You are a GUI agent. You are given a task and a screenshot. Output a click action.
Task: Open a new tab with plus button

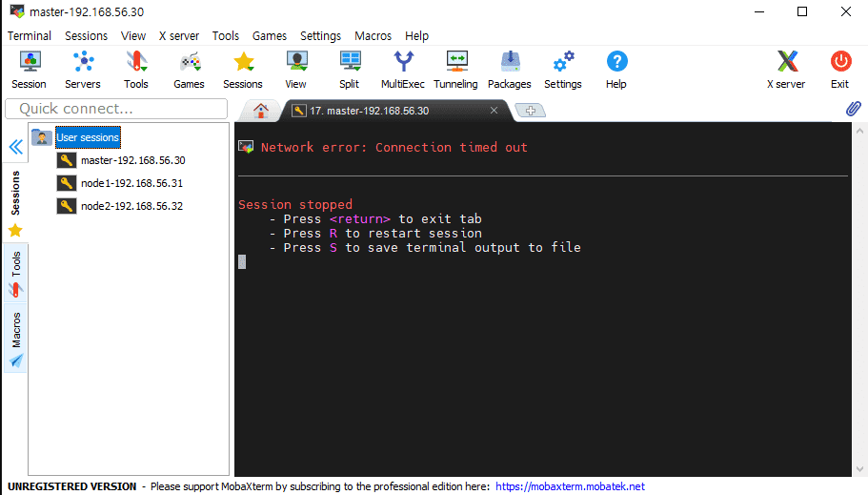click(x=531, y=111)
